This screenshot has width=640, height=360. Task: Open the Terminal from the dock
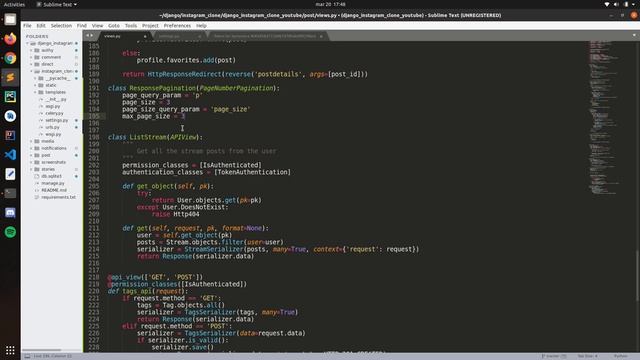pyautogui.click(x=10, y=193)
